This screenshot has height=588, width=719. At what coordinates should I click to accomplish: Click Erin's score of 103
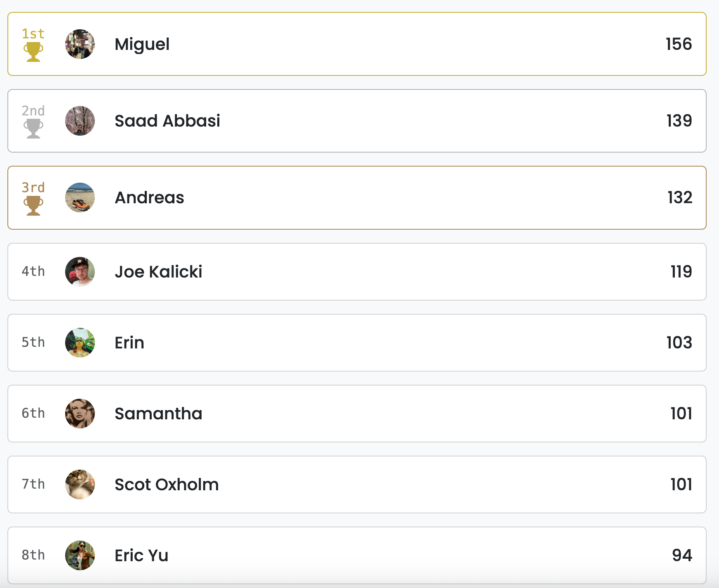pyautogui.click(x=679, y=343)
